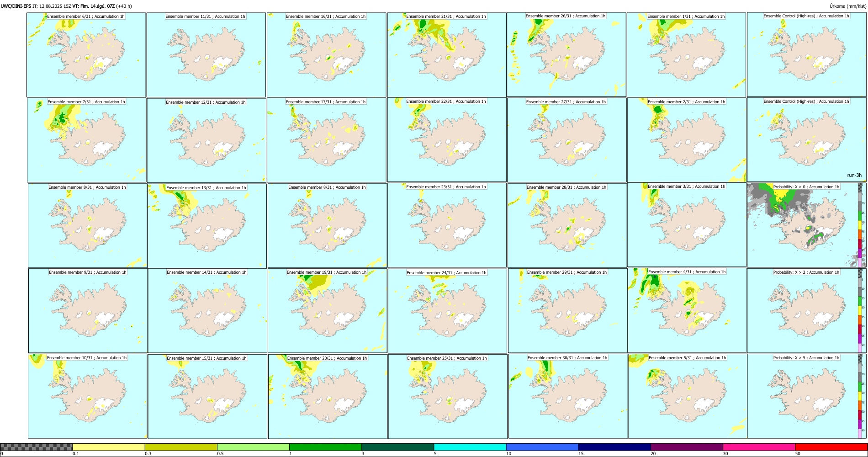
Task: Pick the light yellow 0.1–0.3 legend swatch
Action: click(109, 447)
